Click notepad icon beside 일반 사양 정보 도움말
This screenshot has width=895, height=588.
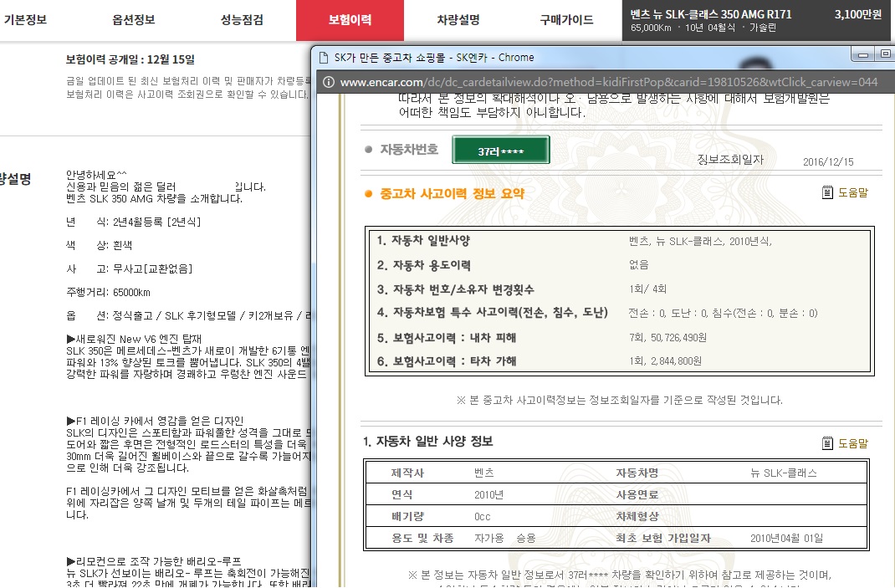coord(828,442)
